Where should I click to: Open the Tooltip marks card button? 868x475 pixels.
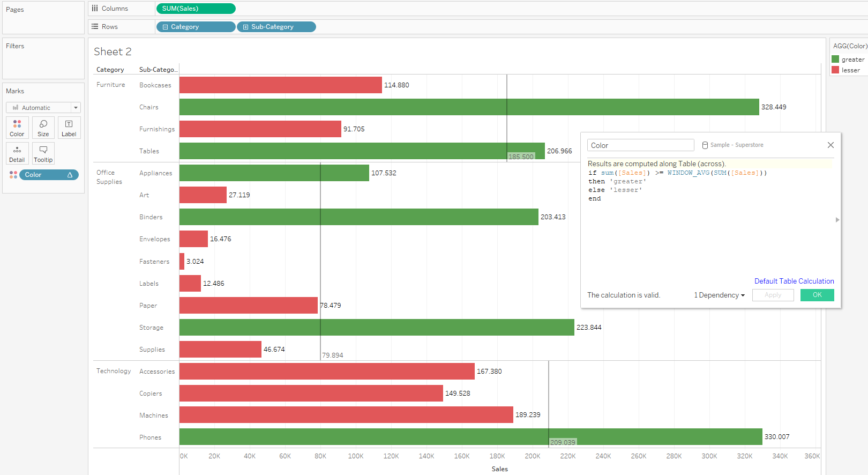43,153
